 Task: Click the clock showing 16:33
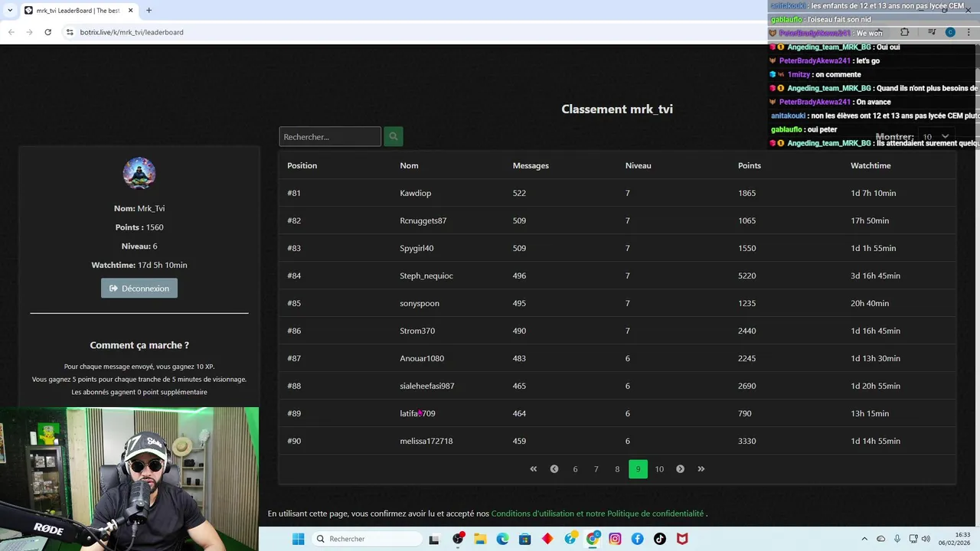pos(962,534)
